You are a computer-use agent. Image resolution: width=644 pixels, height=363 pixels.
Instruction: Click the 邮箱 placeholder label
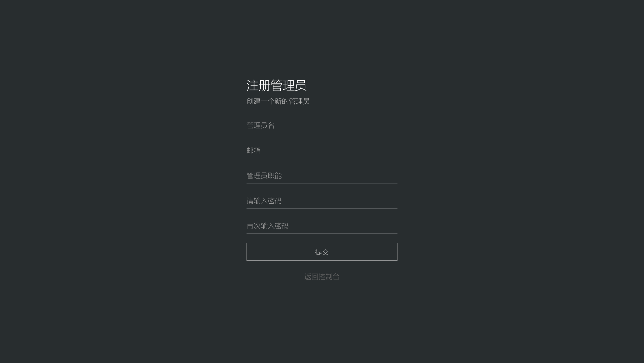(254, 151)
